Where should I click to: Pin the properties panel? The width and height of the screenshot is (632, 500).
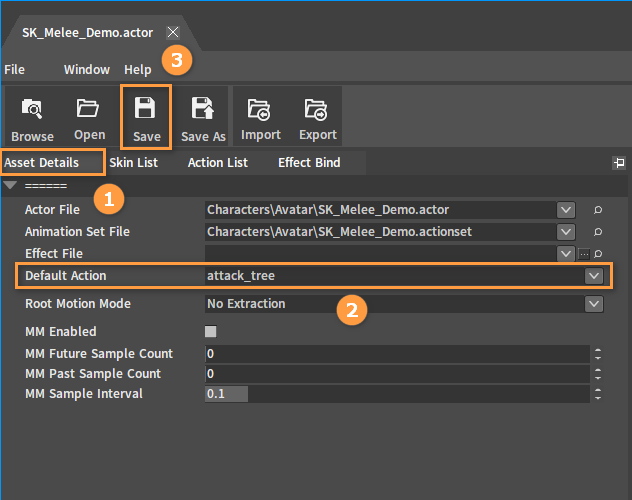point(619,163)
